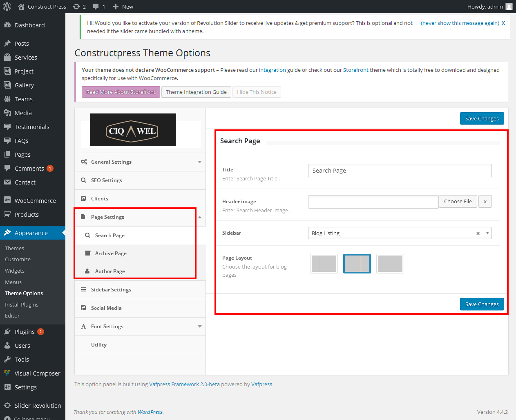This screenshot has height=420, width=516.
Task: Click the top Save Changes button
Action: (x=482, y=119)
